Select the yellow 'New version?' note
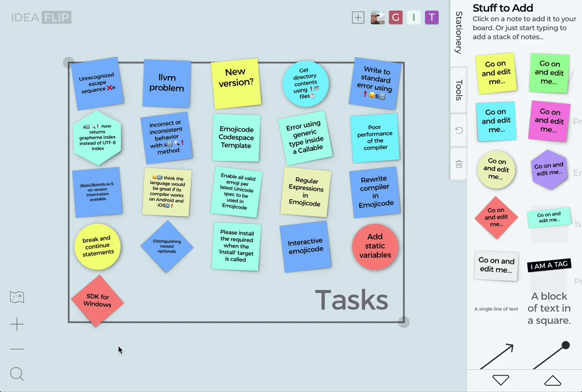The height and width of the screenshot is (392, 582). point(236,84)
